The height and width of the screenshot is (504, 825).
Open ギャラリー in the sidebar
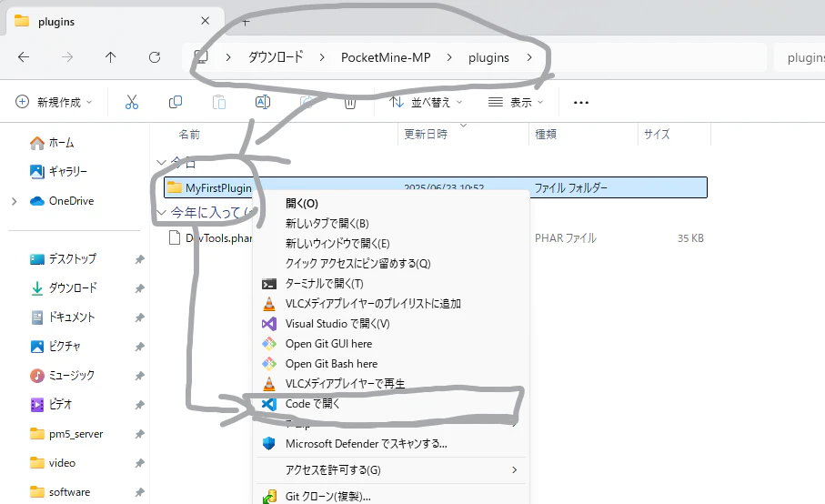[x=58, y=171]
